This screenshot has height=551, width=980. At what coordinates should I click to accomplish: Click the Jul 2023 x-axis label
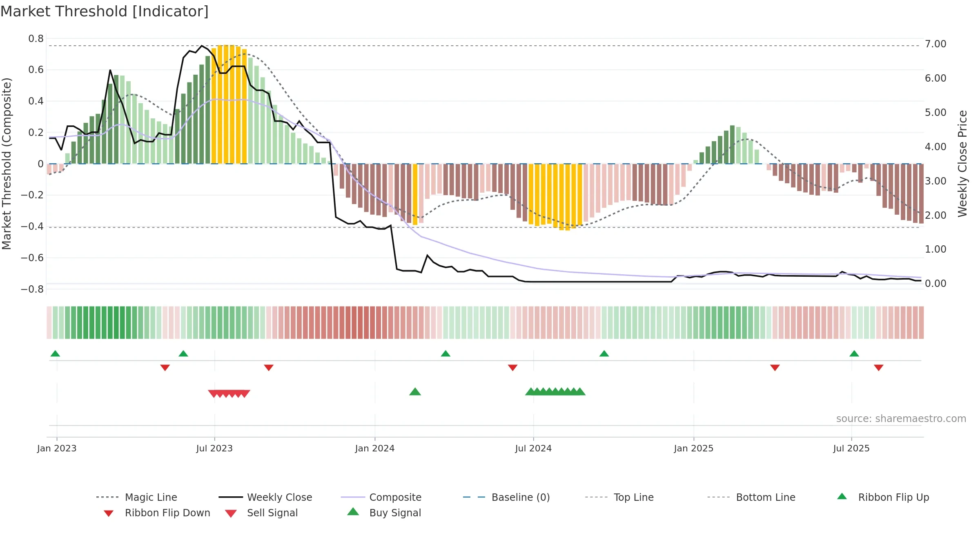tap(214, 449)
